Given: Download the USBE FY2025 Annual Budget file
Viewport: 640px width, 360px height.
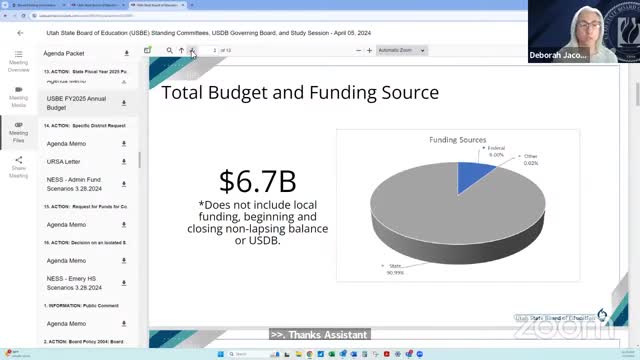Looking at the screenshot, I should (x=124, y=103).
